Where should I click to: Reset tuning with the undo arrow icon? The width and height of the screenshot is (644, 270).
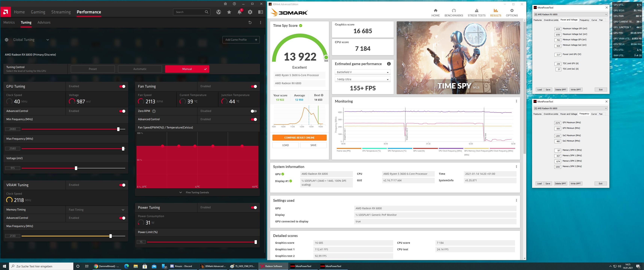pyautogui.click(x=250, y=22)
